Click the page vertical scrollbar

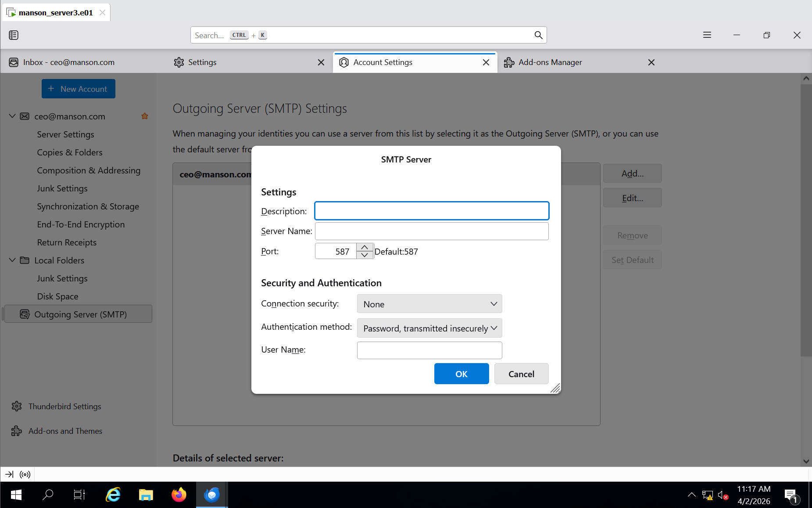pyautogui.click(x=806, y=220)
